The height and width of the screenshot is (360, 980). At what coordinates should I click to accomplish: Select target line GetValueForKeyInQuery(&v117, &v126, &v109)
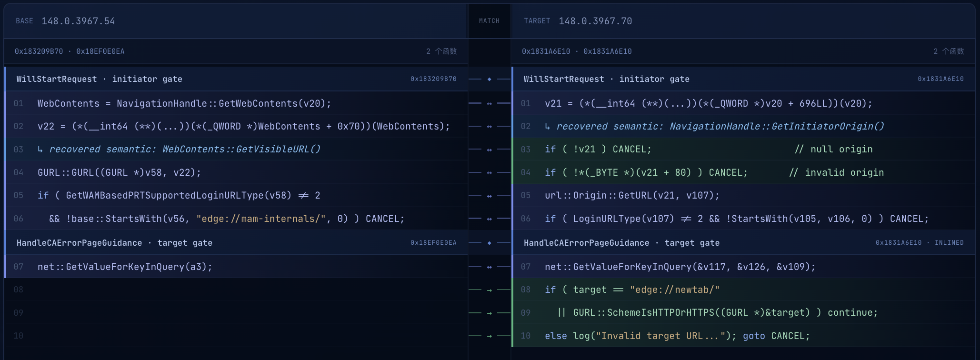point(744,267)
